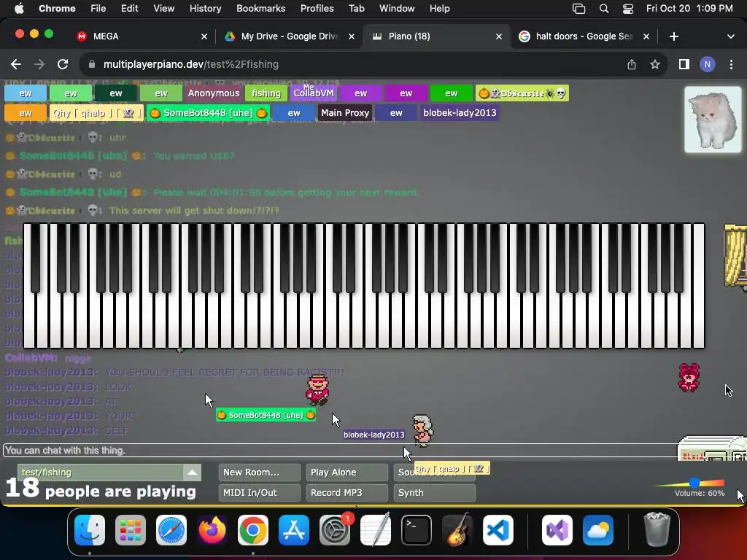
Task: Open TextEdit from the dock
Action: [x=376, y=530]
